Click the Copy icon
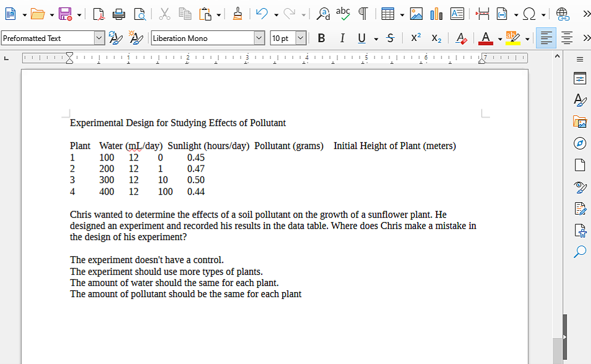The image size is (591, 364). pos(185,14)
